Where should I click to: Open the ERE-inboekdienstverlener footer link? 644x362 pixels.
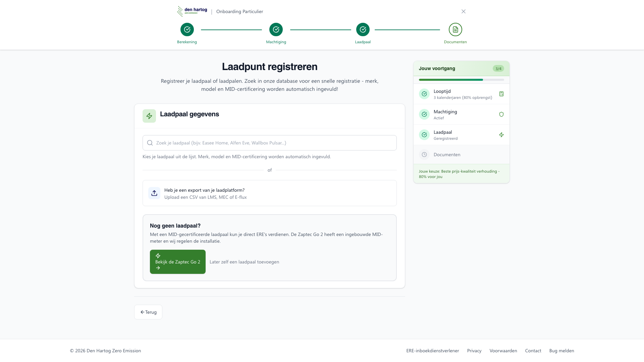[433, 351]
